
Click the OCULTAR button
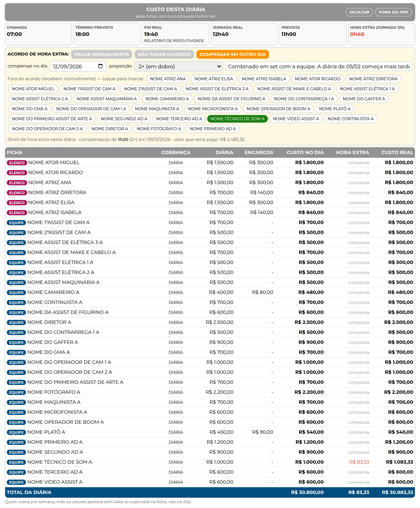click(x=359, y=12)
